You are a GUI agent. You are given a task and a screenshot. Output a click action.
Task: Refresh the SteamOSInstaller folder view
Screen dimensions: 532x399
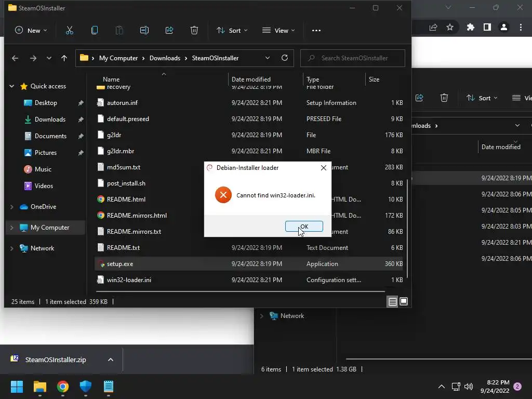285,58
